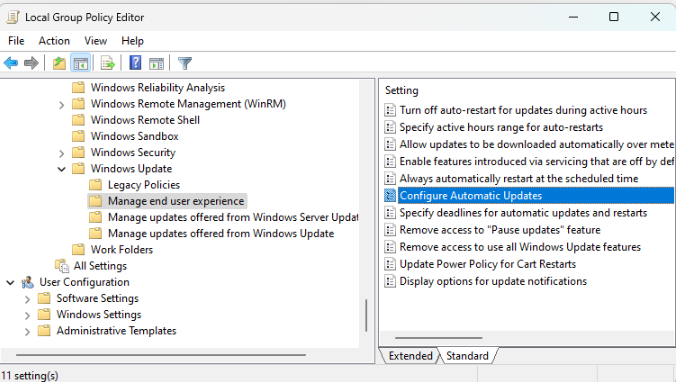Click policy icon beside Remove access to Pause updates

coord(390,230)
